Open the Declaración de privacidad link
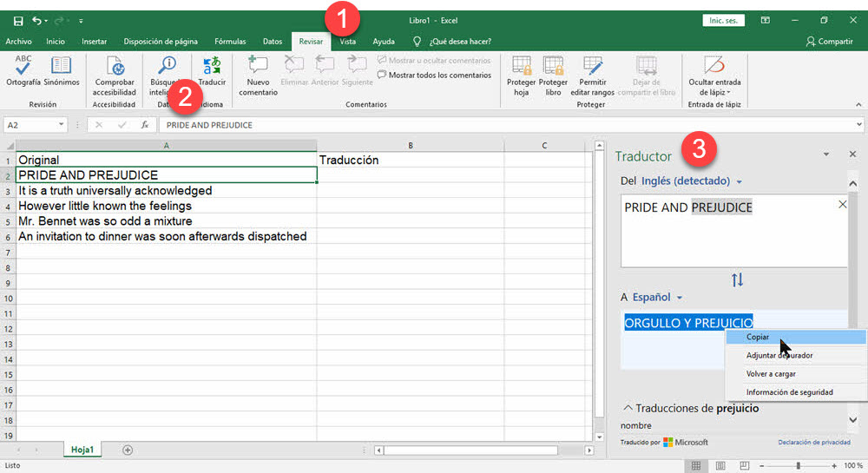 [x=813, y=442]
